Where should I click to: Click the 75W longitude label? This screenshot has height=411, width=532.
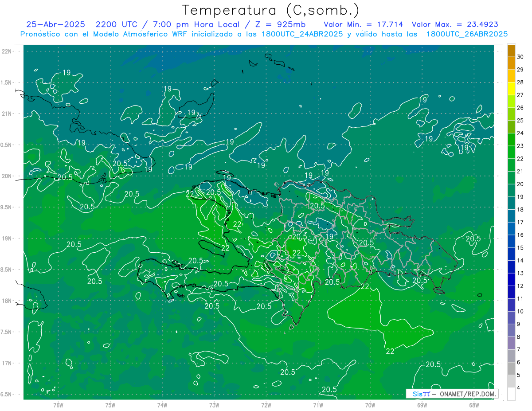pos(110,405)
